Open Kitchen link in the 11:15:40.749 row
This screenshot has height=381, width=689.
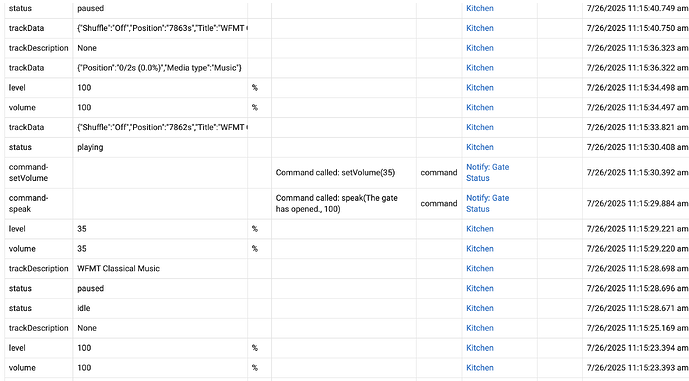[x=480, y=8]
